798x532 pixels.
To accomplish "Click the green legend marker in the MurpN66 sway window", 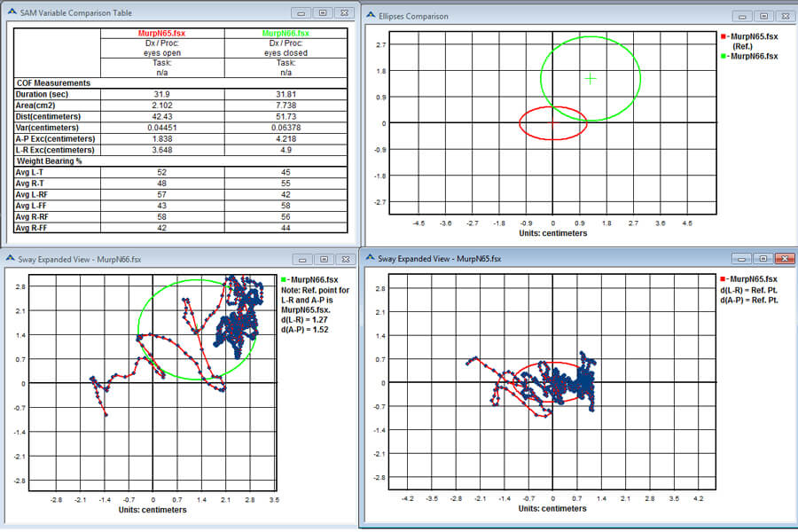I will click(286, 280).
